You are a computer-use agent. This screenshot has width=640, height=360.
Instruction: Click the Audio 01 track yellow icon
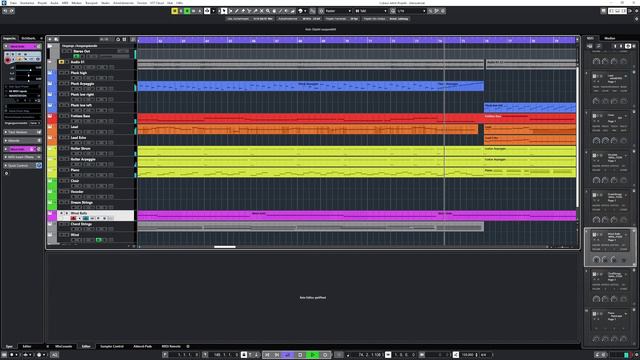coord(61,62)
